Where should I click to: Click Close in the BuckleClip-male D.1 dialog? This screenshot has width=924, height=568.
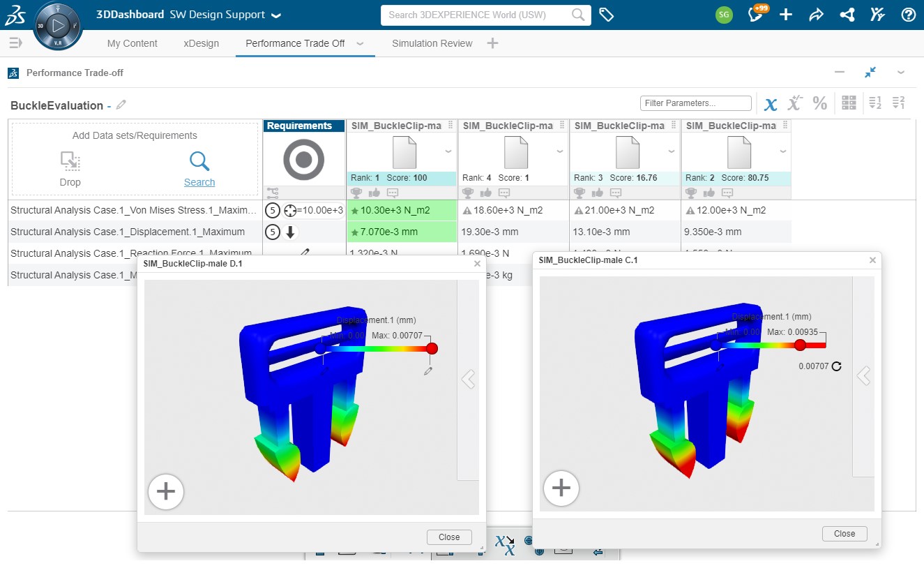(449, 537)
